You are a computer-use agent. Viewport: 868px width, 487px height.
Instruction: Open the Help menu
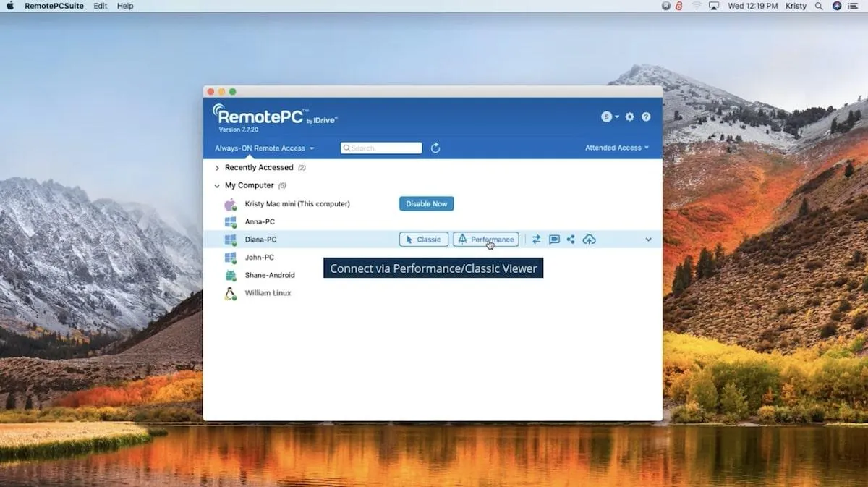(125, 6)
